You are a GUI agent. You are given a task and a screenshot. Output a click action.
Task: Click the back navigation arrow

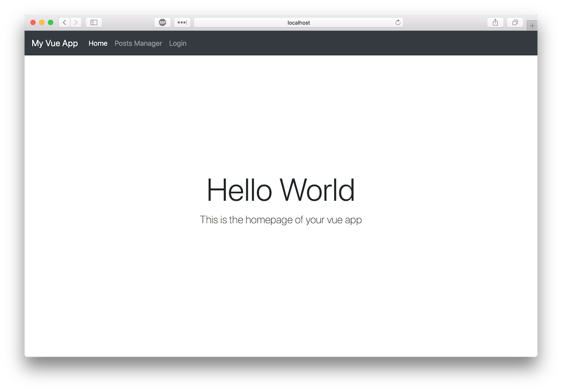pyautogui.click(x=64, y=22)
